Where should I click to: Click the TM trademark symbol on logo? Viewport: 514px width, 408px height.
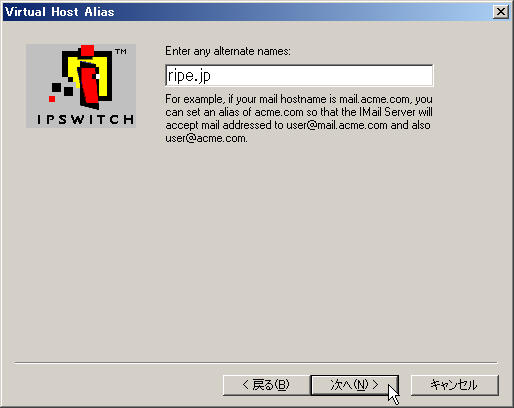[x=121, y=51]
